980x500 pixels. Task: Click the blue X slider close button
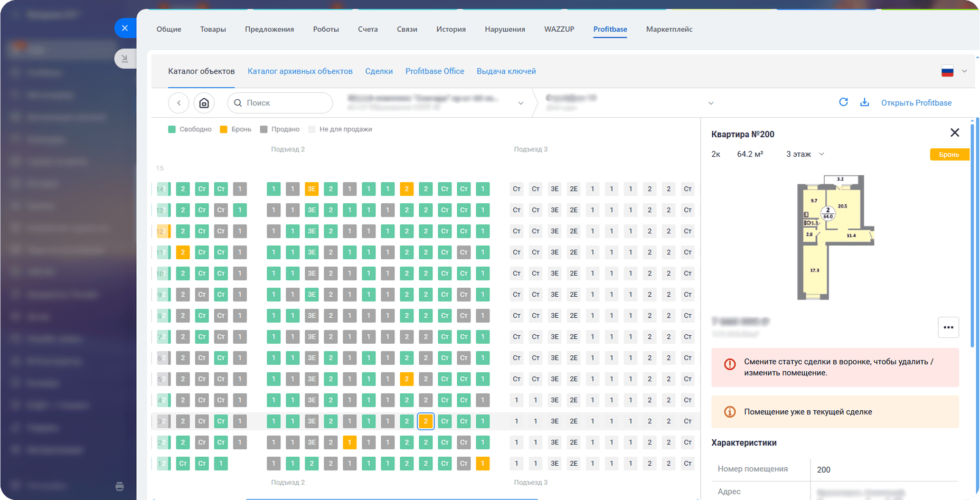(125, 28)
